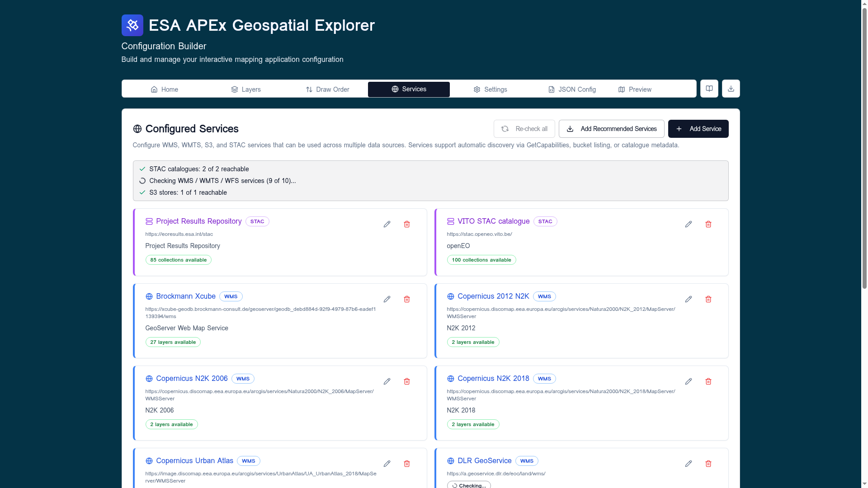868x488 pixels.
Task: Edit the DLR GeoService service
Action: [x=689, y=464]
